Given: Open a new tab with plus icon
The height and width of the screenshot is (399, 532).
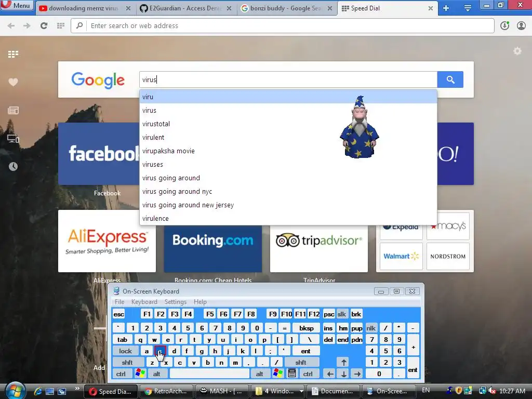Looking at the screenshot, I should [446, 8].
